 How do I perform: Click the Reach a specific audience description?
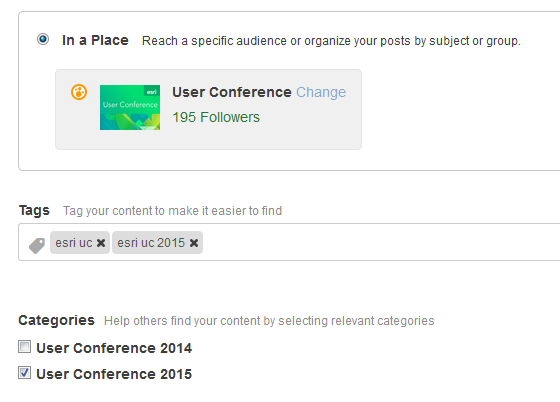[x=331, y=41]
